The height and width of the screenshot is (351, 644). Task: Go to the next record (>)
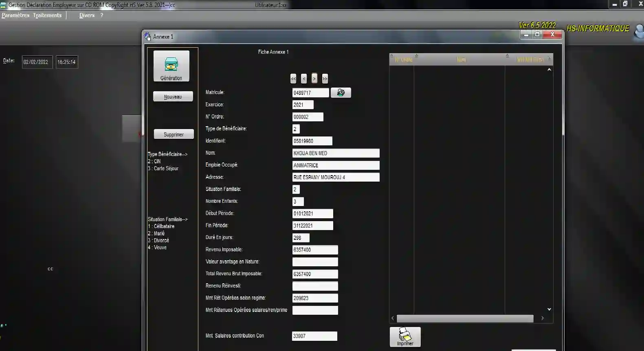tap(314, 79)
